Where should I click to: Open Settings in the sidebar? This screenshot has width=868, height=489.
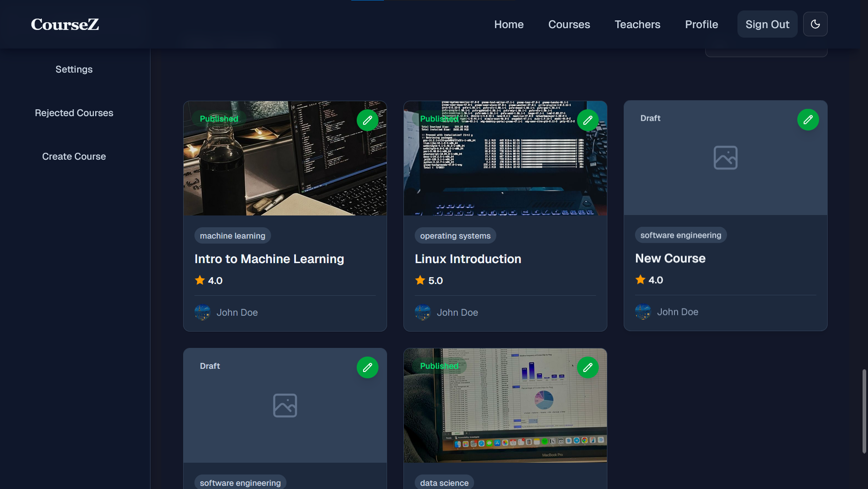tap(74, 69)
